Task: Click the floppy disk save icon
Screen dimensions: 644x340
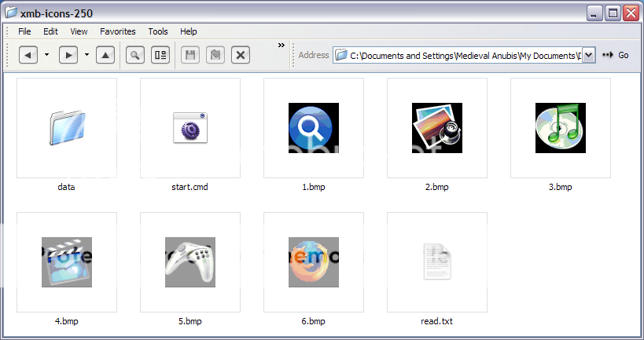Action: point(190,55)
